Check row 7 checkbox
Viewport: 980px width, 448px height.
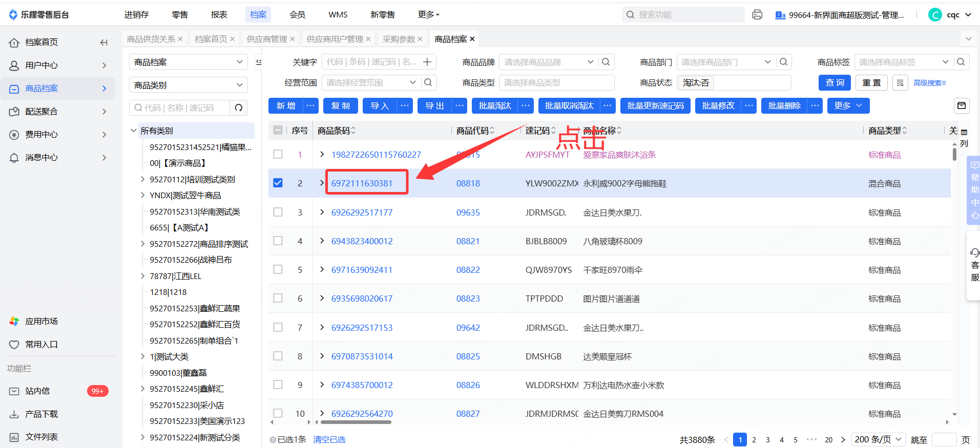(x=278, y=327)
